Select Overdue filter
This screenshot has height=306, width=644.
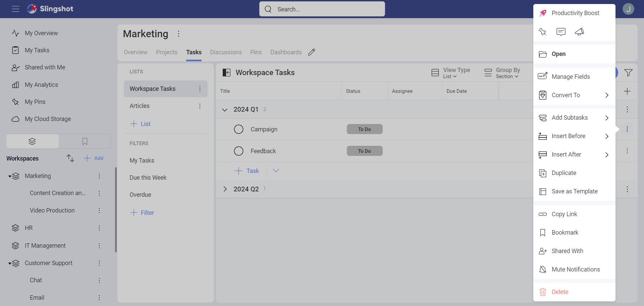point(140,195)
